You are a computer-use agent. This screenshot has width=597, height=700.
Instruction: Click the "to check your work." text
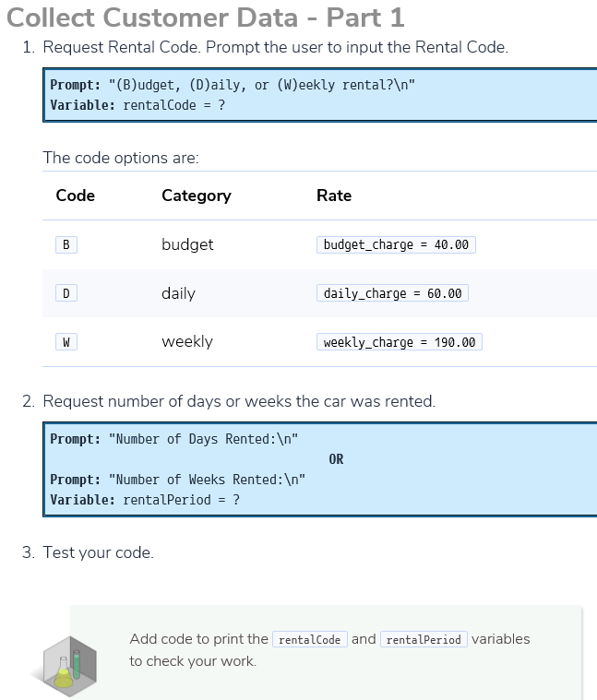click(x=193, y=661)
